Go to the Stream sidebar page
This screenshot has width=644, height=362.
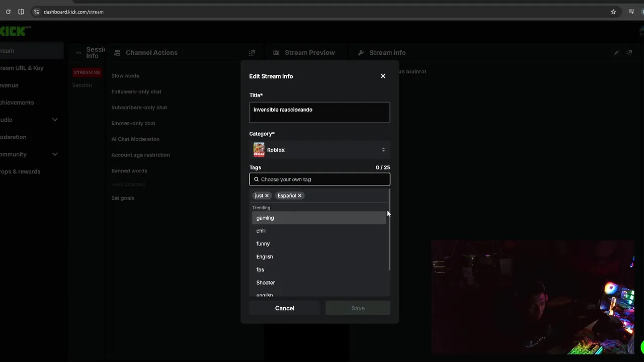[x=31, y=51]
